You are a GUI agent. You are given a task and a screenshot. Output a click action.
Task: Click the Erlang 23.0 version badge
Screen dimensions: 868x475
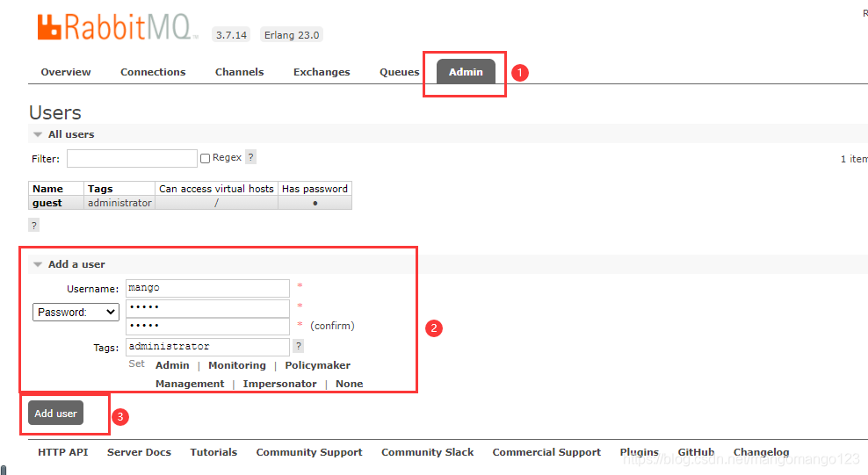pyautogui.click(x=292, y=35)
